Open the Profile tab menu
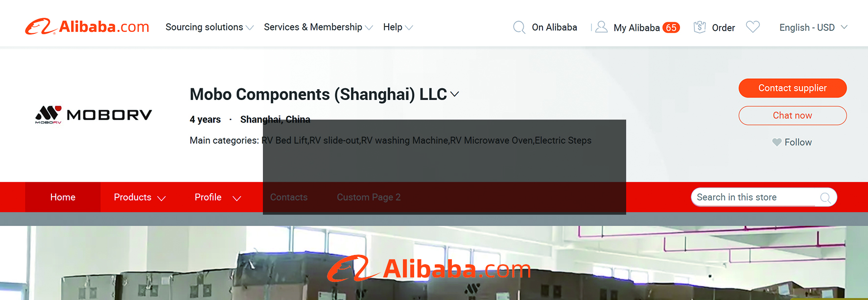 click(x=218, y=197)
